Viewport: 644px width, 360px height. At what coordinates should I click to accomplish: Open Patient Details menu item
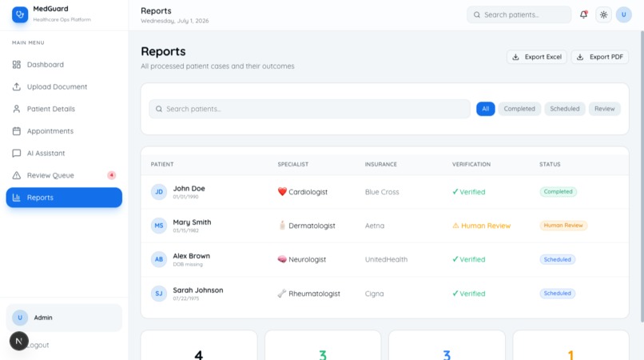[x=64, y=109]
